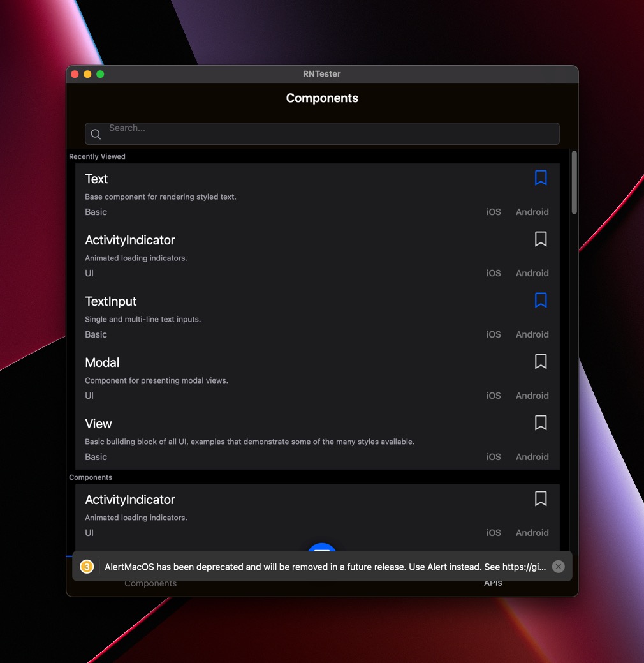This screenshot has width=644, height=663.
Task: Click the Recently Viewed section header
Action: pos(97,156)
